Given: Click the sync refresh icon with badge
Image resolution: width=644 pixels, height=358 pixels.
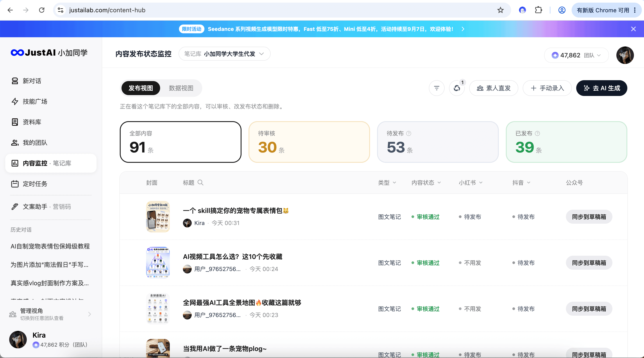Looking at the screenshot, I should [457, 88].
